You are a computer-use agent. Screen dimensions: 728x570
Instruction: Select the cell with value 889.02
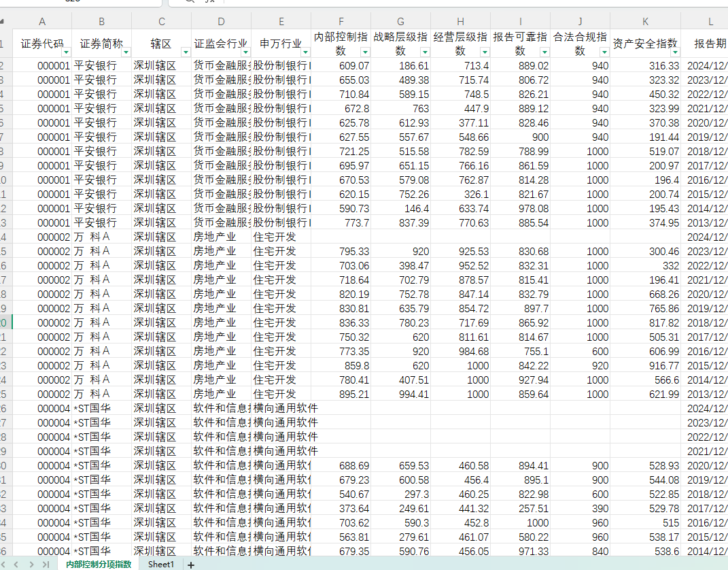(x=521, y=65)
